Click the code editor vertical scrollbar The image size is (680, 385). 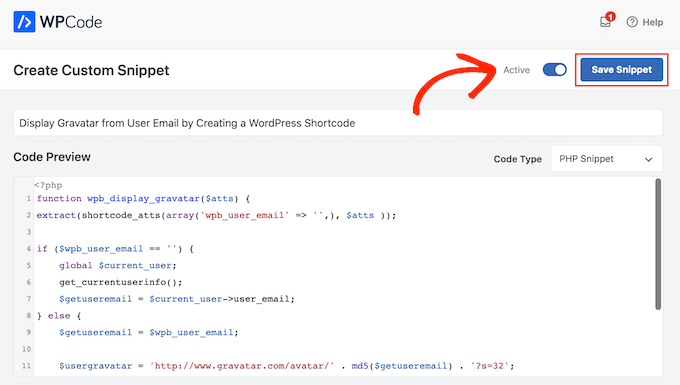(658, 244)
